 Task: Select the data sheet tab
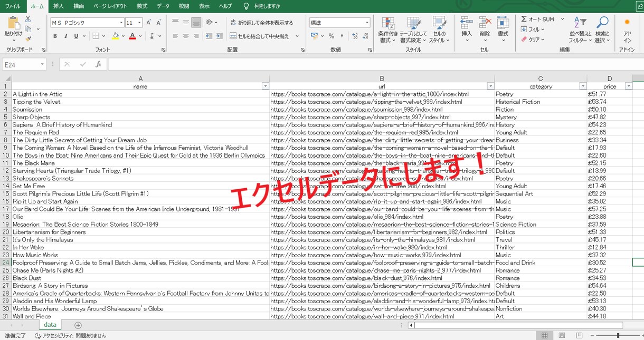tap(50, 325)
